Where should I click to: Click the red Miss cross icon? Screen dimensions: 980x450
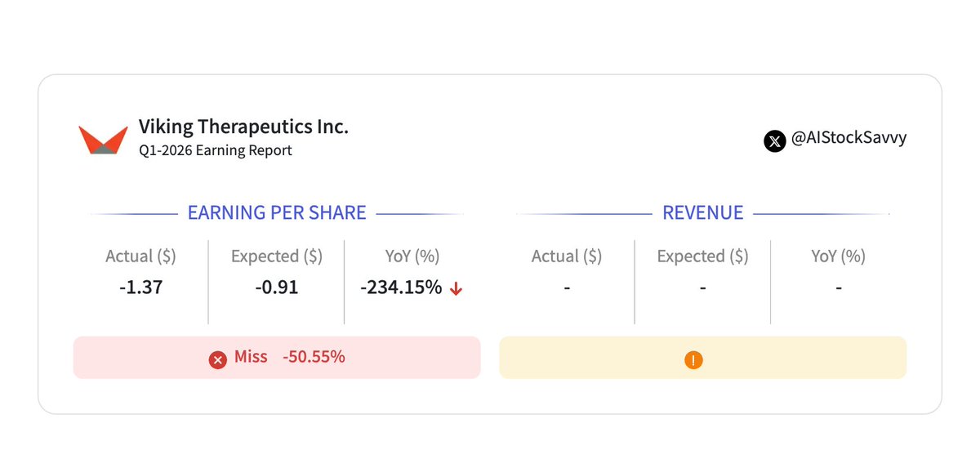[217, 359]
